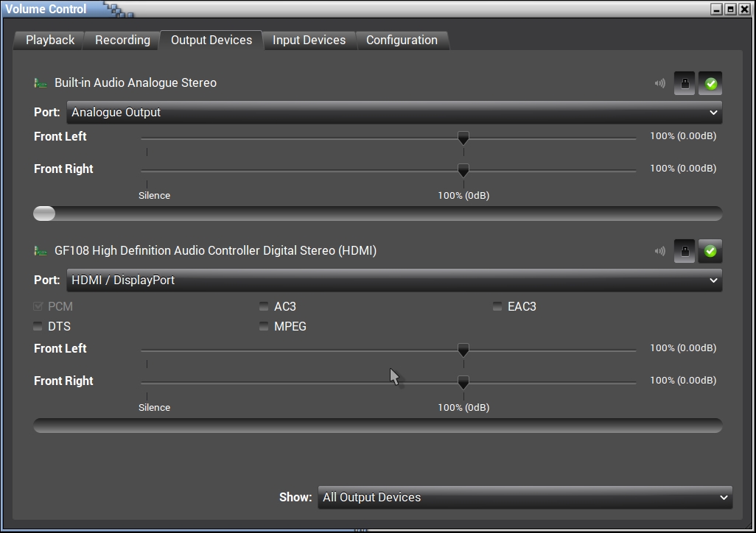This screenshot has width=756, height=533.
Task: Enable the DTS format checkbox
Action: [x=38, y=326]
